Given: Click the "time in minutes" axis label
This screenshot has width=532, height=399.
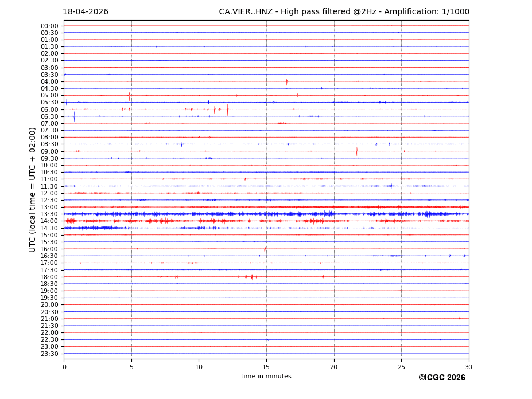Looking at the screenshot, I should [266, 377].
